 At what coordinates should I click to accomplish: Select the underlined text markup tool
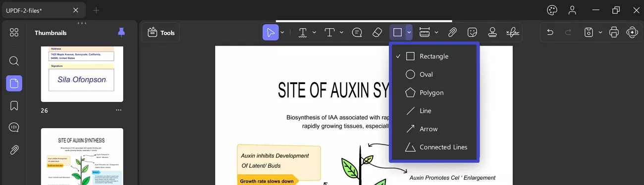click(x=303, y=32)
